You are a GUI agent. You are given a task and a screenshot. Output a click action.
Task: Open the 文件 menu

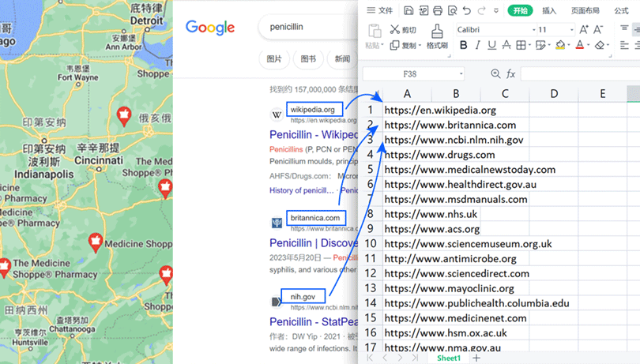point(380,10)
